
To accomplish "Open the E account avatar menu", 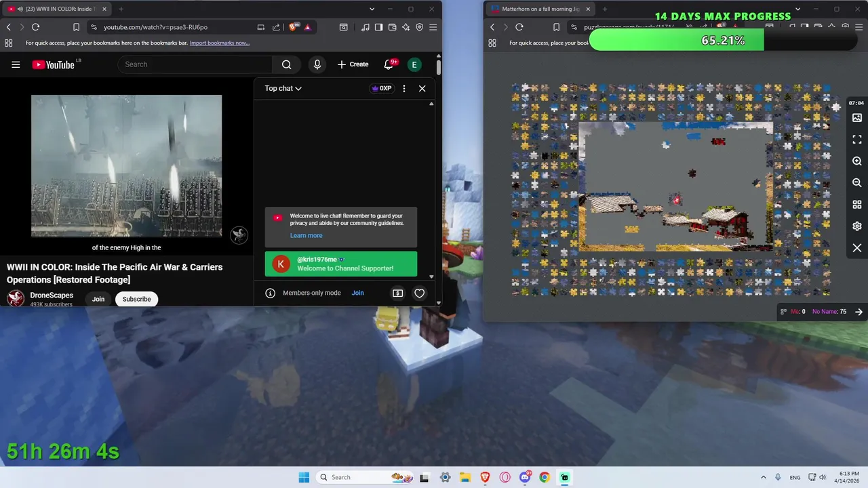I will coord(414,64).
